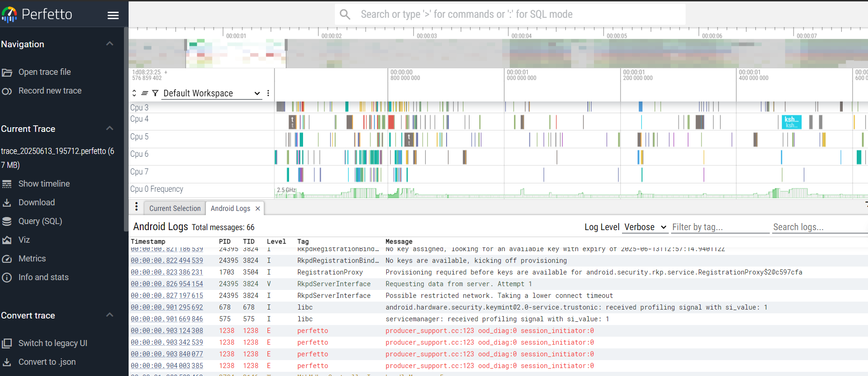
Task: Switch to the Android Logs tab
Action: tap(231, 209)
